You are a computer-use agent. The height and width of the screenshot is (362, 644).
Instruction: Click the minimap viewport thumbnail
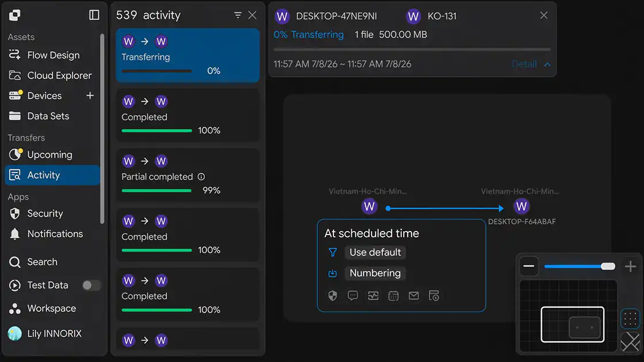click(x=573, y=324)
